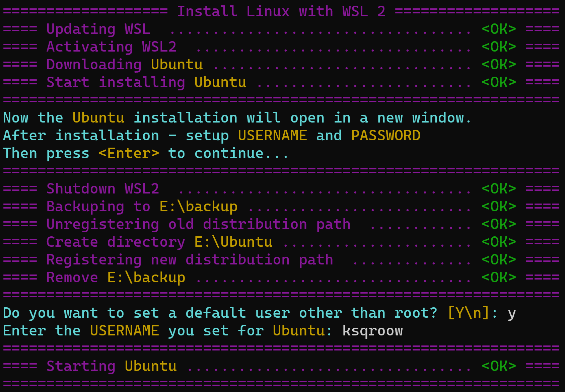The width and height of the screenshot is (565, 392).
Task: Click the 'Start installing' text
Action: point(116,82)
